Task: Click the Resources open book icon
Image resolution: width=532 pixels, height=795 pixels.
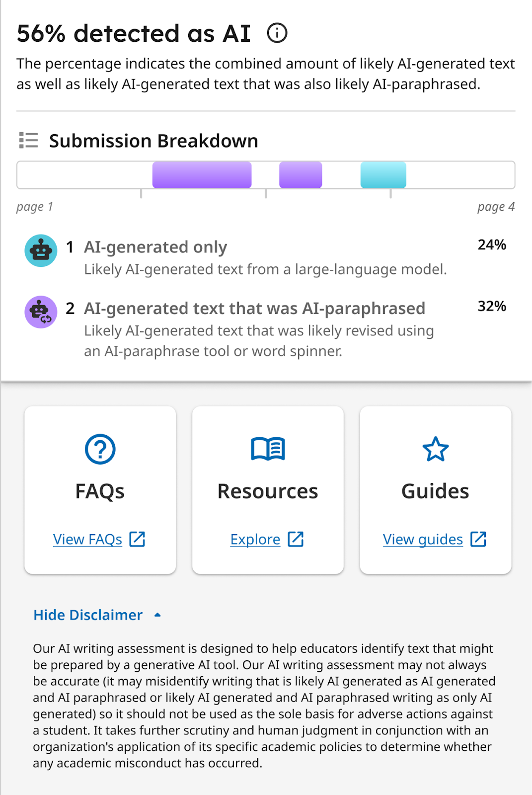Action: (268, 449)
